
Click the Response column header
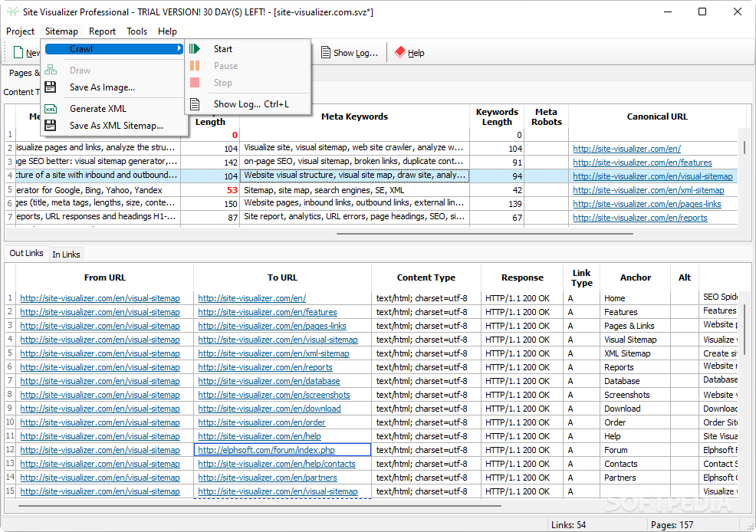pos(522,277)
